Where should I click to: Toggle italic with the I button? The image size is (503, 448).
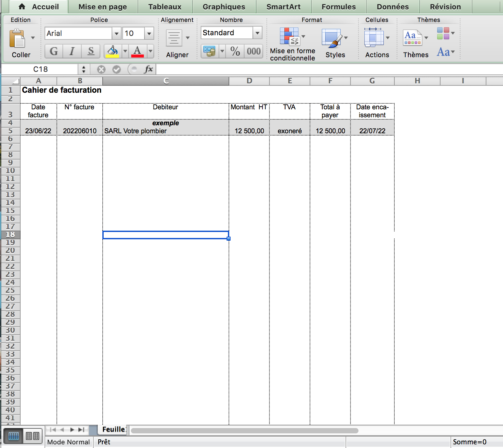click(x=72, y=51)
